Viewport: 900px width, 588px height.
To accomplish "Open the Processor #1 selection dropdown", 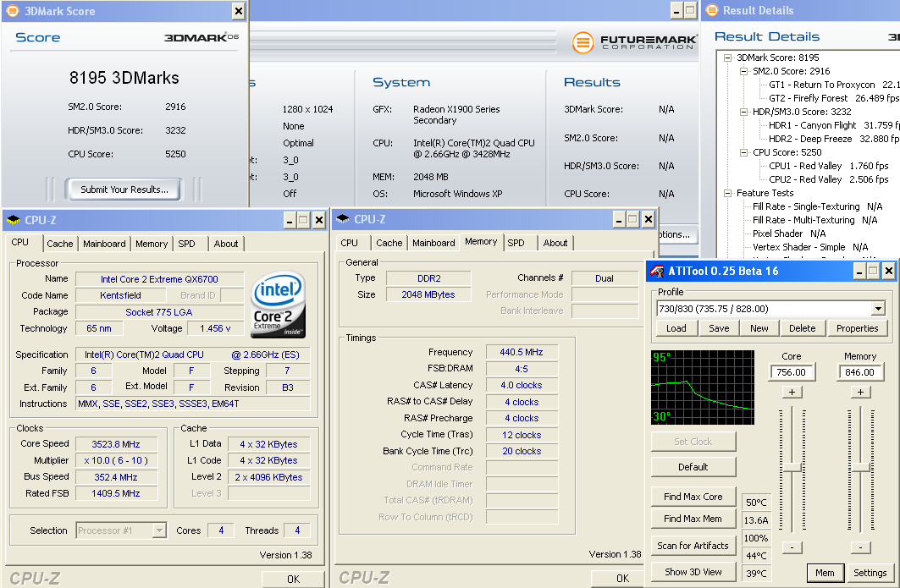I will (159, 530).
